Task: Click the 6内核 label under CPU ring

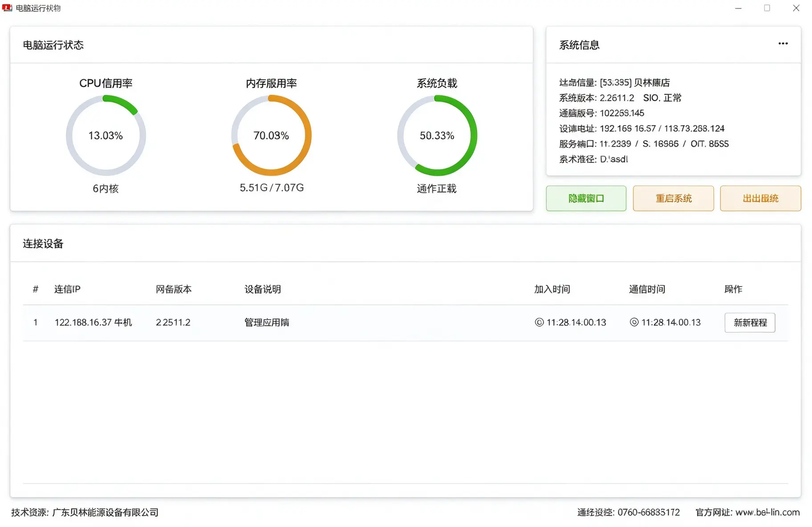Action: pos(106,189)
